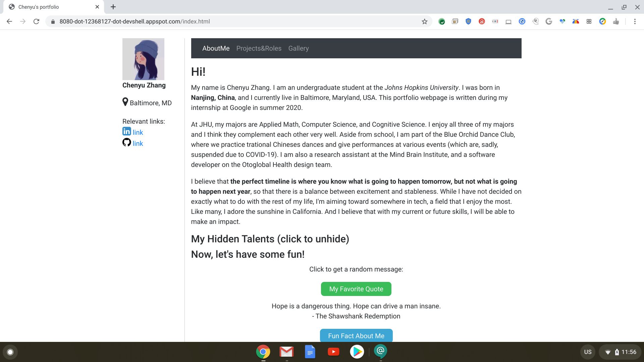Click the profile avatar image

[x=143, y=59]
